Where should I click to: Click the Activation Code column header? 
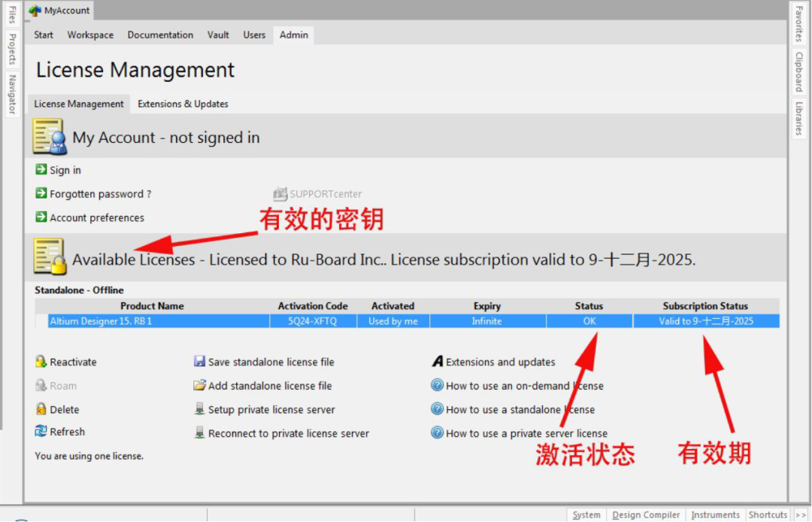click(313, 305)
